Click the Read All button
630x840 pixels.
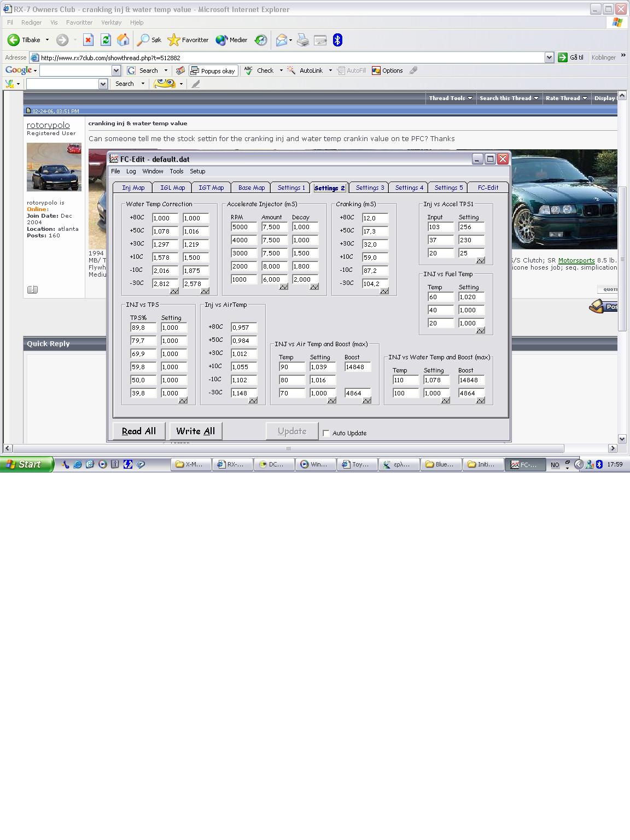[139, 431]
